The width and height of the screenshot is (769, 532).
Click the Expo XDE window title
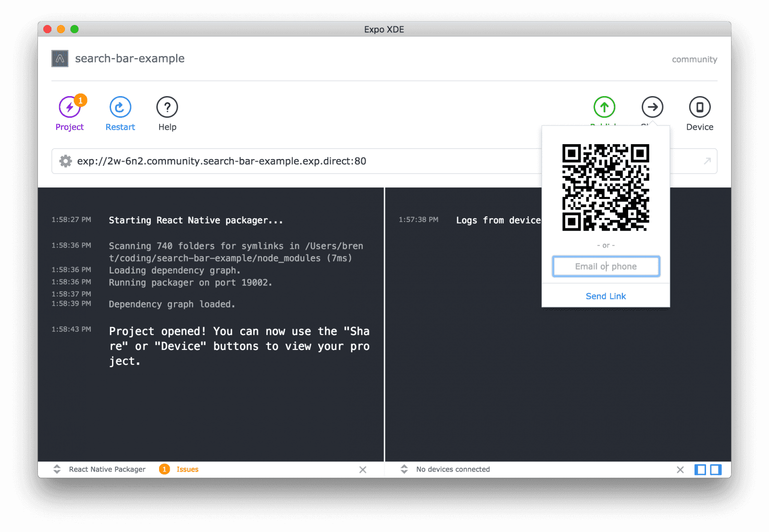pyautogui.click(x=384, y=29)
